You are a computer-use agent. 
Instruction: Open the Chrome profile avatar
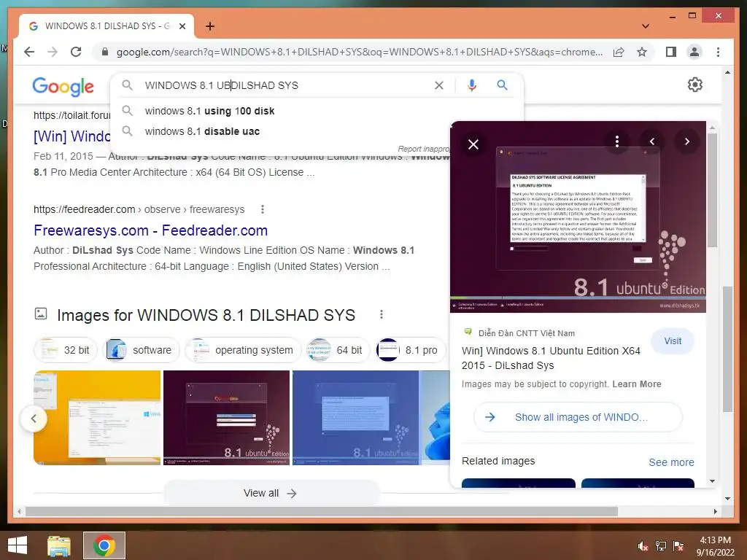click(694, 52)
